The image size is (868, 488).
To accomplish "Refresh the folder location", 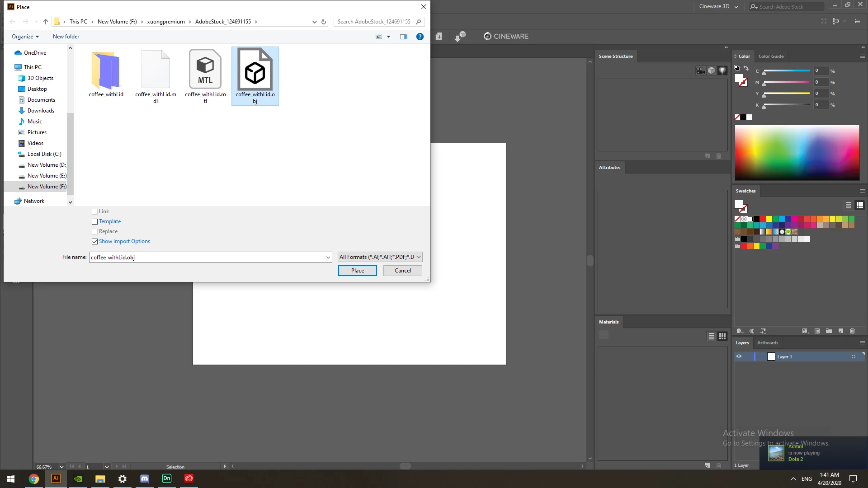I will 324,22.
